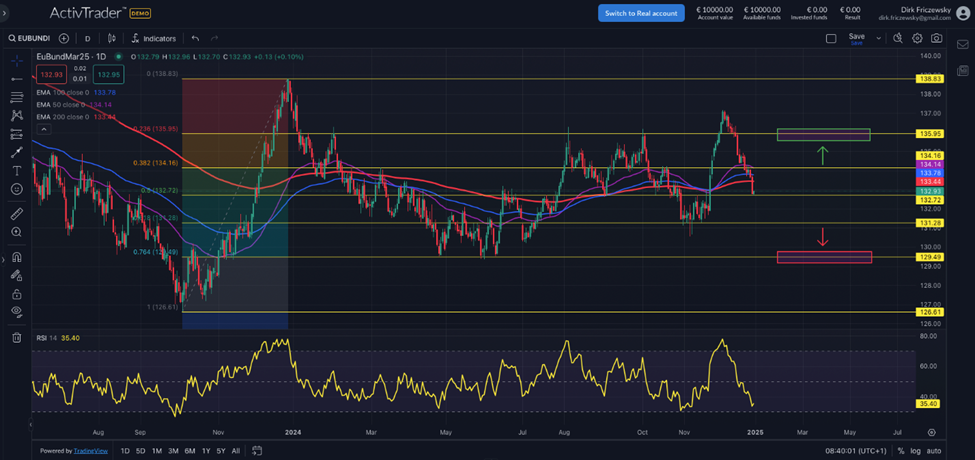
Task: Open the Indicators menu
Action: click(x=153, y=38)
